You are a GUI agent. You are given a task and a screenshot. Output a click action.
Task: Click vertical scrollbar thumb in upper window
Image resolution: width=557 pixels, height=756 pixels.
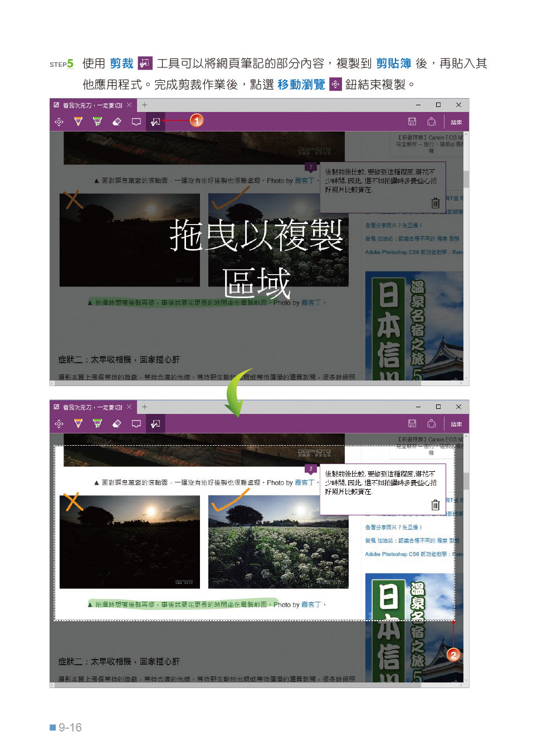(x=466, y=178)
